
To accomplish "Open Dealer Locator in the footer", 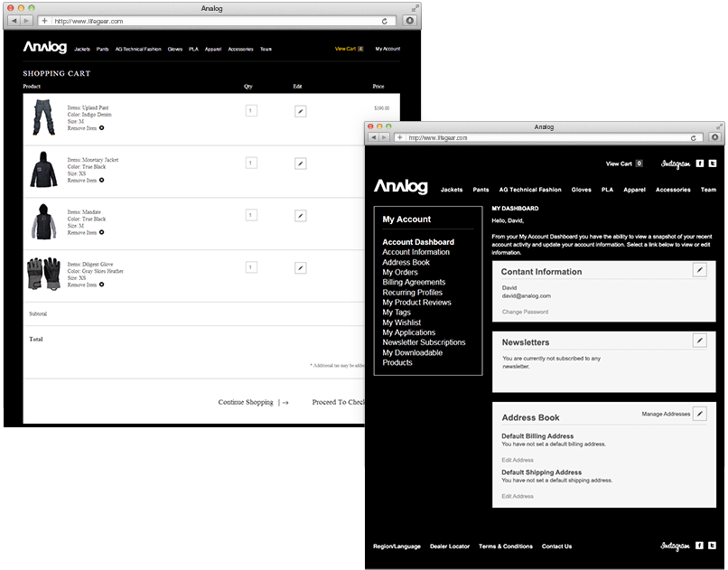I will tap(450, 547).
